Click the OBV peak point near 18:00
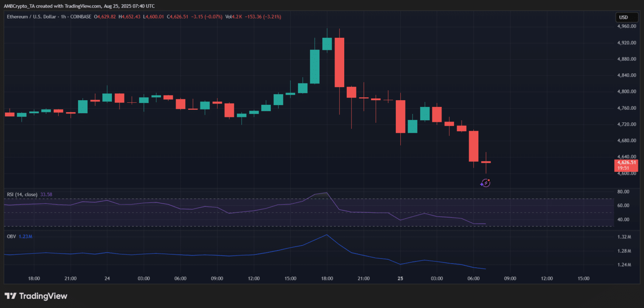 pos(327,235)
